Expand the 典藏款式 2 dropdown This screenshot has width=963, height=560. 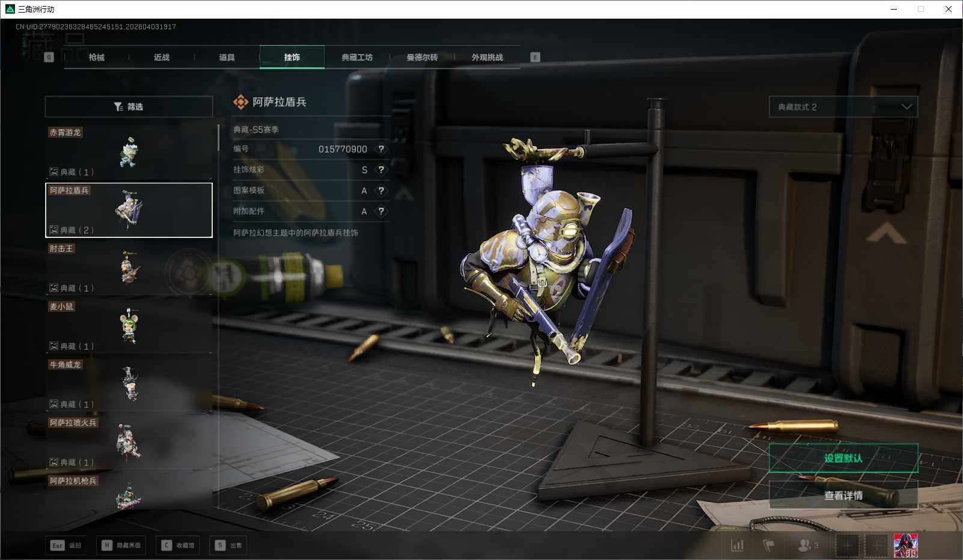coord(843,107)
